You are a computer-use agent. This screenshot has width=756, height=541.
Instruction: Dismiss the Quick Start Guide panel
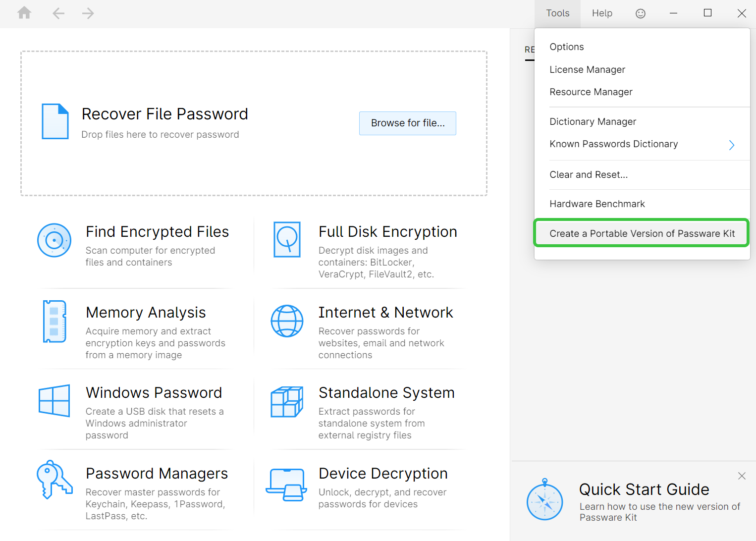tap(742, 476)
